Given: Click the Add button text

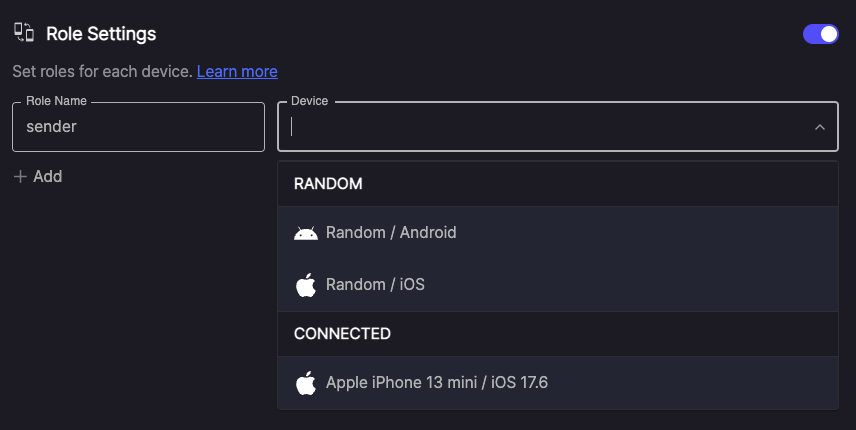Looking at the screenshot, I should click(47, 176).
